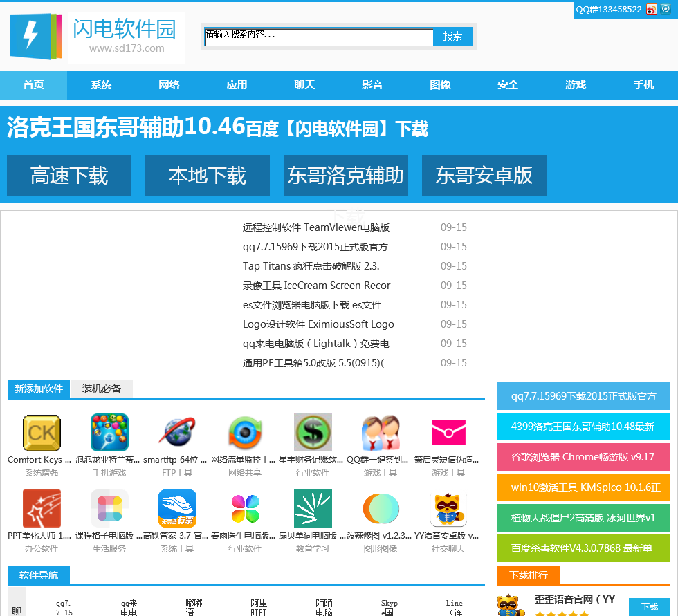The height and width of the screenshot is (616, 678).
Task: Open the Comfort Keys CK icon
Action: pos(42,432)
